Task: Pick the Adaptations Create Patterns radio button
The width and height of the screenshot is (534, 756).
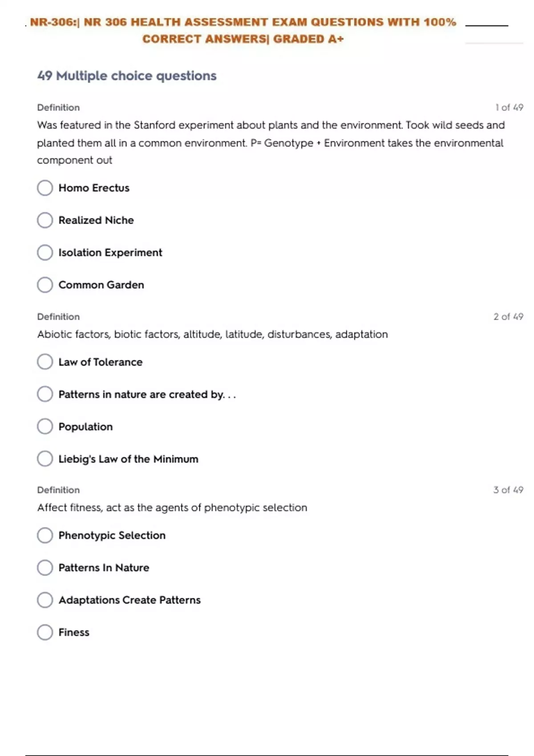Action: [x=45, y=600]
